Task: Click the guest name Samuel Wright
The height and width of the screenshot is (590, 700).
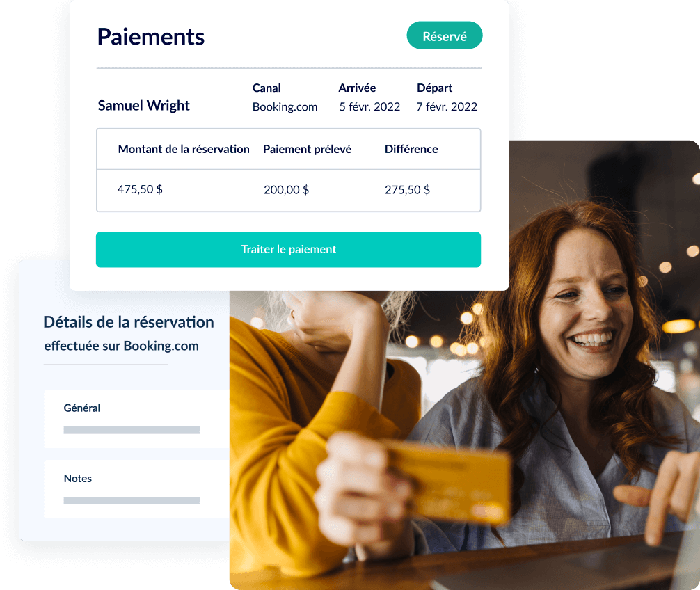Action: [143, 105]
